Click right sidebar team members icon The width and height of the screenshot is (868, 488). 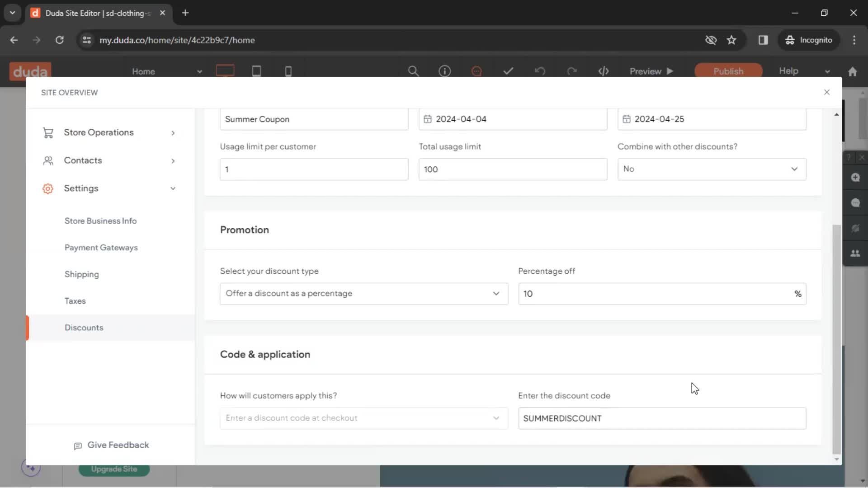click(855, 253)
